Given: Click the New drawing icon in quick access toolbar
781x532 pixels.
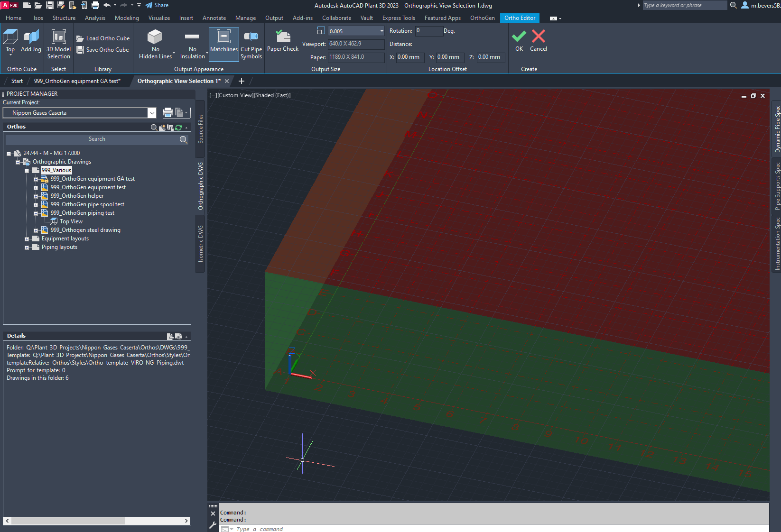Looking at the screenshot, I should coord(27,5).
